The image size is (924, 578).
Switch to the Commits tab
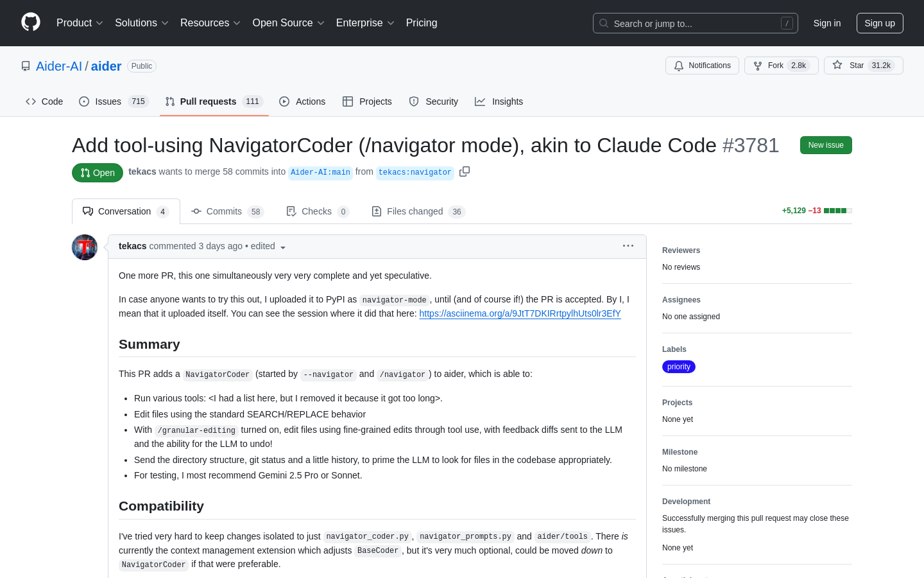click(228, 211)
